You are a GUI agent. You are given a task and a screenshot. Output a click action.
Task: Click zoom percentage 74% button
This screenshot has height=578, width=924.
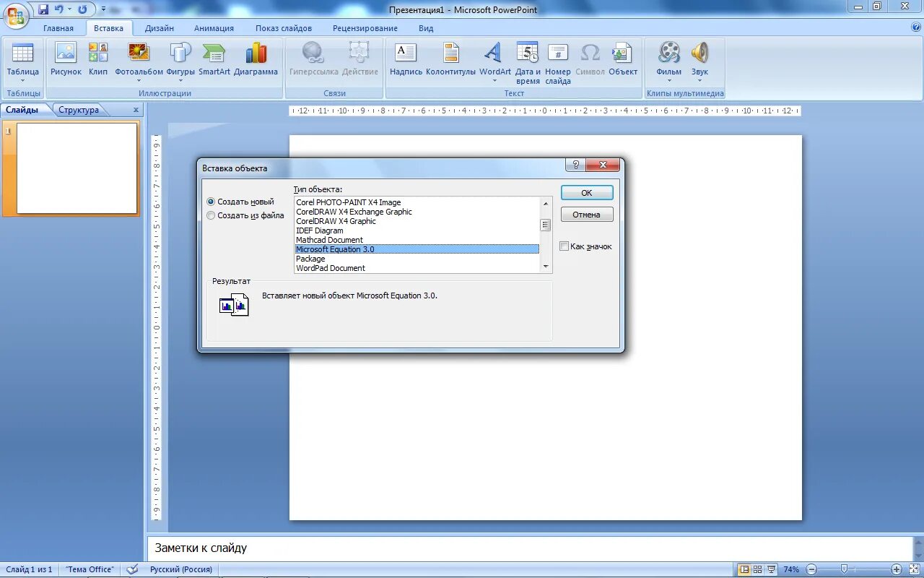click(791, 569)
